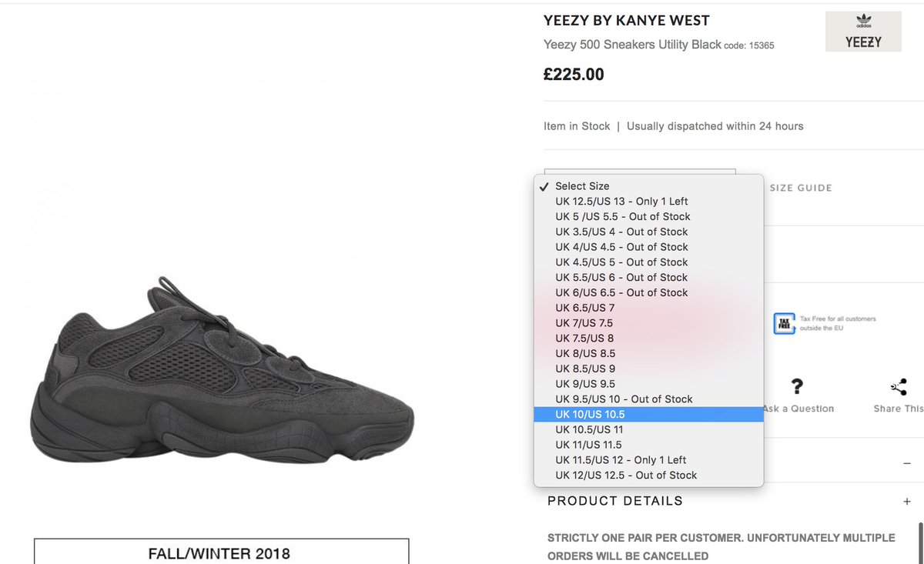Select size UK 10/US 10.5
This screenshot has width=924, height=564.
(x=648, y=415)
